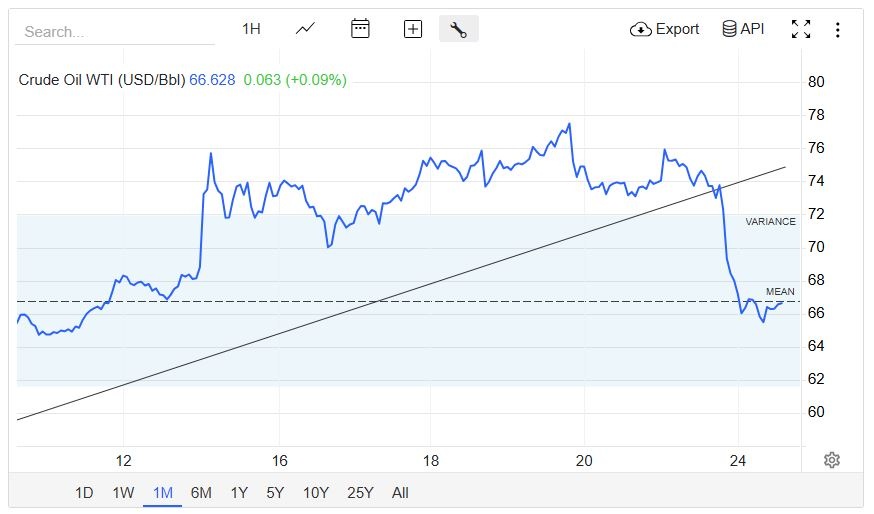Open the API database button
This screenshot has width=874, height=514.
(743, 29)
